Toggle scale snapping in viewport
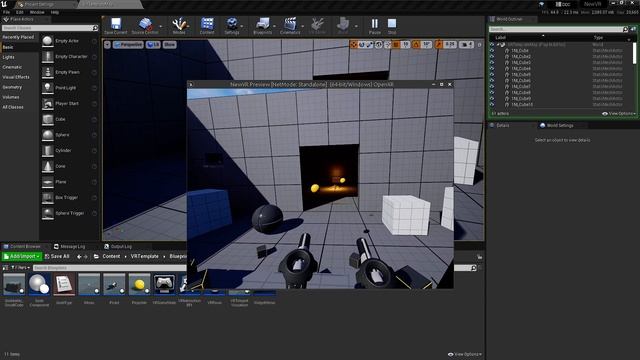The height and width of the screenshot is (360, 640). pos(439,44)
